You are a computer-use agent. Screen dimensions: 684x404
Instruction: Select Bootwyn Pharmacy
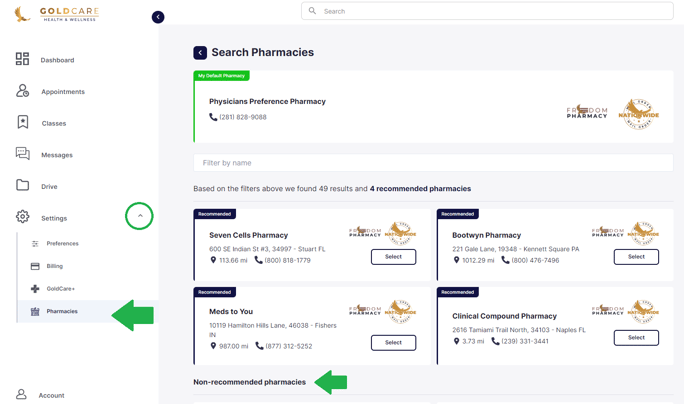click(636, 257)
